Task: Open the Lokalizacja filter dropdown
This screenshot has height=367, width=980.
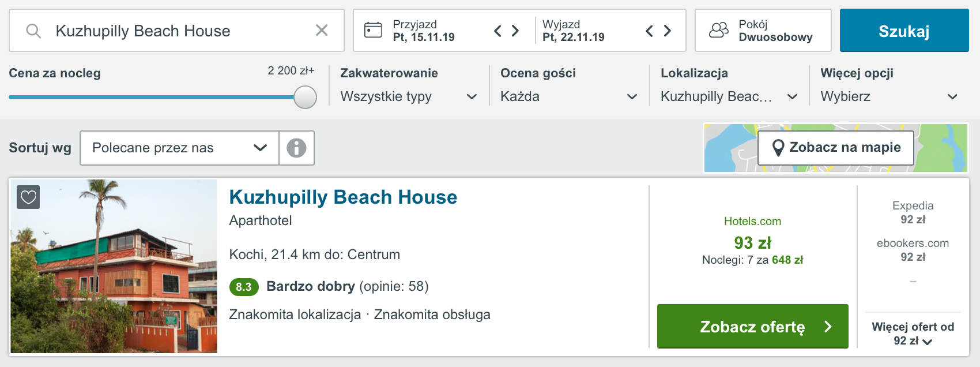Action: (x=729, y=96)
